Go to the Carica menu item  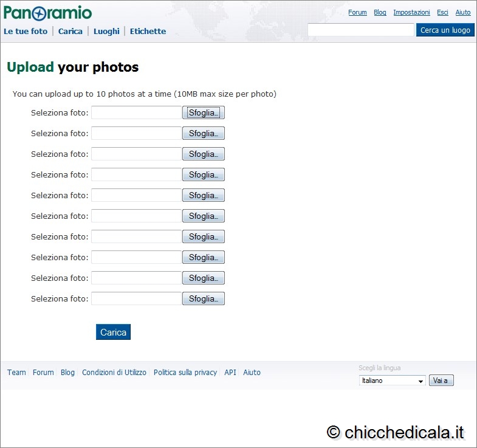click(70, 31)
